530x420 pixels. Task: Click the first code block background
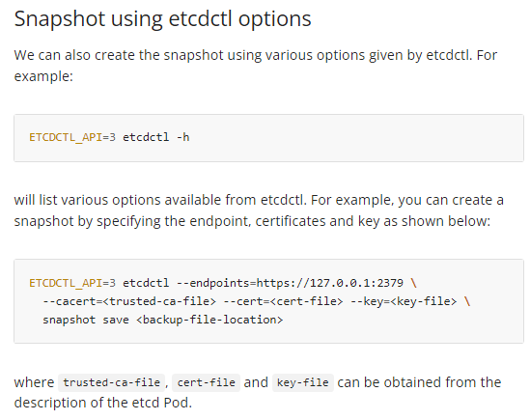pyautogui.click(x=268, y=138)
